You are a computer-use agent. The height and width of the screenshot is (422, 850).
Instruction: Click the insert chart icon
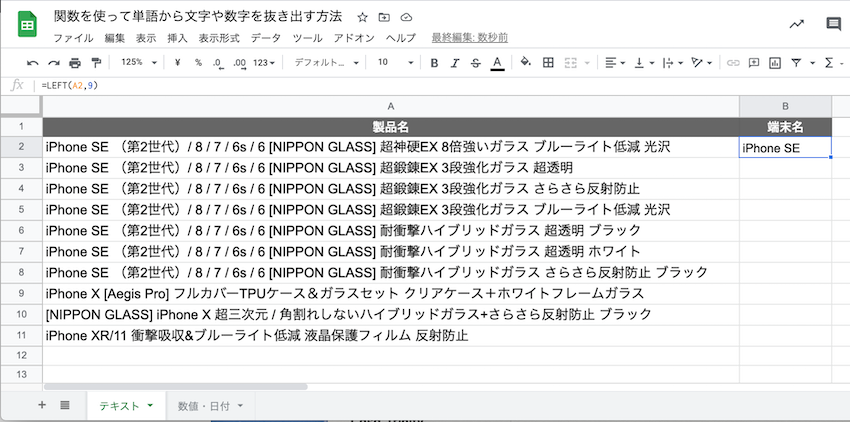coord(776,62)
